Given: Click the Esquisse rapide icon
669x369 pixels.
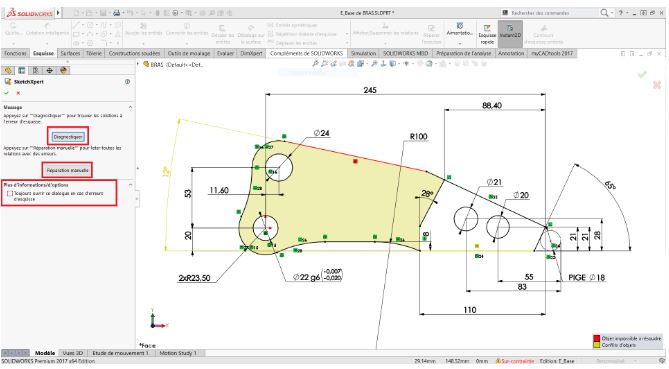Looking at the screenshot, I should pos(487,34).
